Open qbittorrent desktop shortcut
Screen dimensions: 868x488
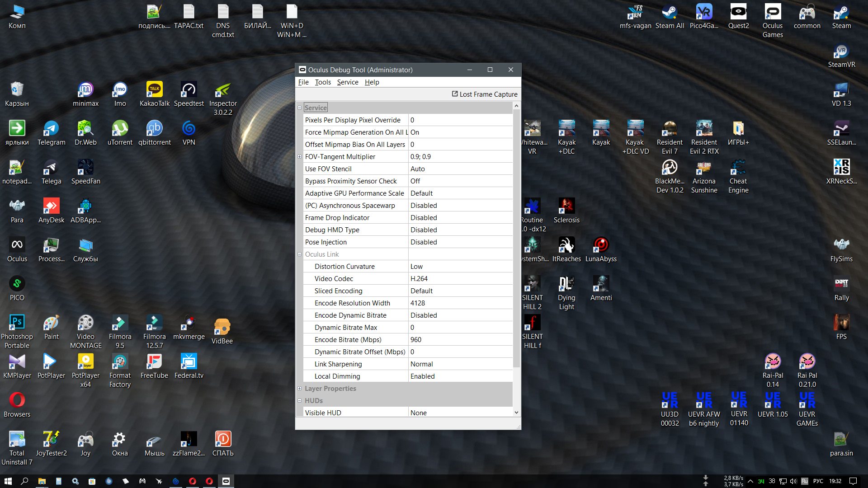point(154,133)
